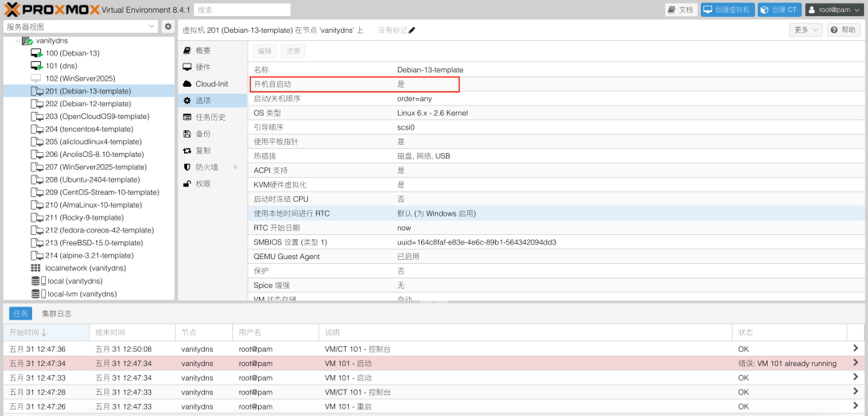Click vanitydns node server icon
This screenshot has width=868, height=416.
coord(27,41)
